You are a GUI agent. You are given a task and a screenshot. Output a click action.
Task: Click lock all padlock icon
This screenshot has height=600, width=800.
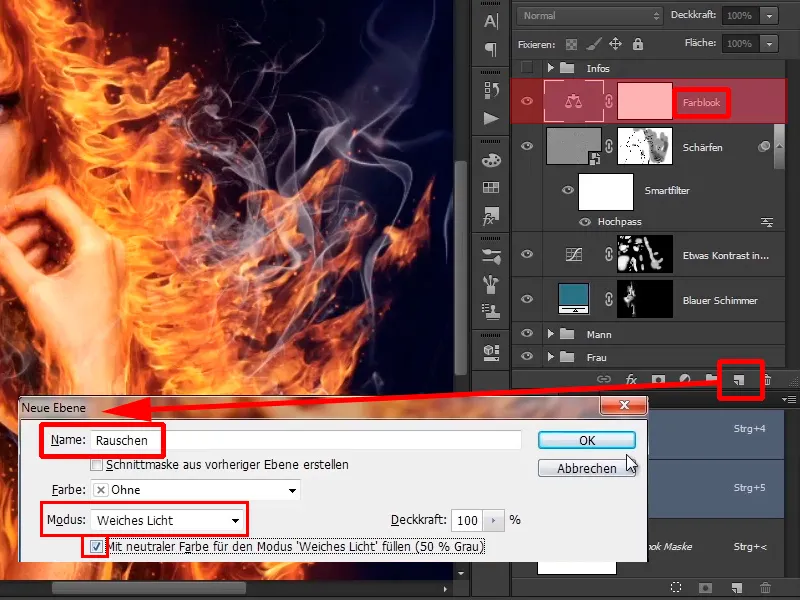click(638, 44)
